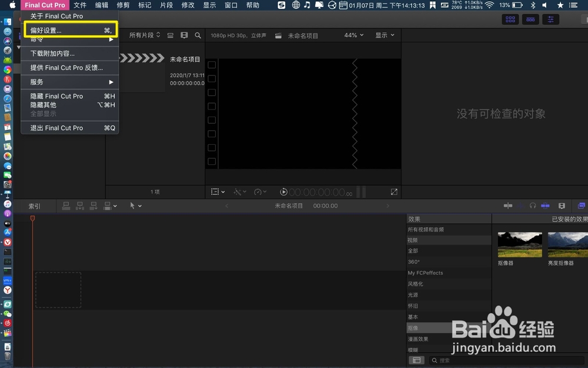
Task: Open the 所有片段 clip filter dropdown
Action: pyautogui.click(x=145, y=35)
